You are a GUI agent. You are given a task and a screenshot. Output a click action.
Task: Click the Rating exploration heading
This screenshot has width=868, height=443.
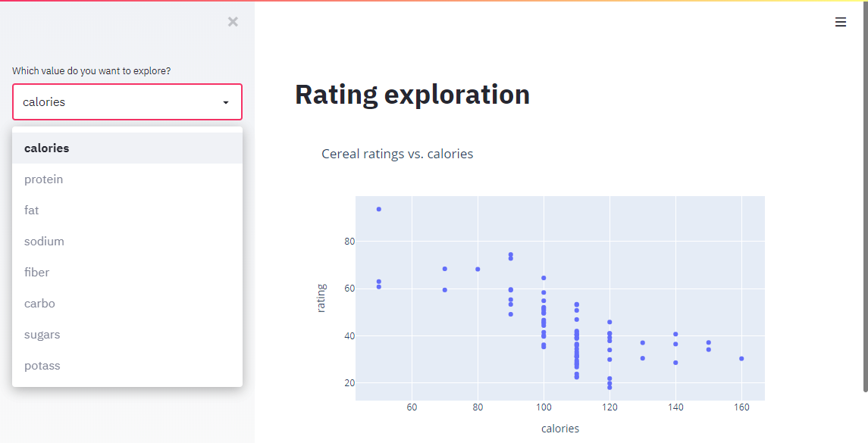(412, 95)
